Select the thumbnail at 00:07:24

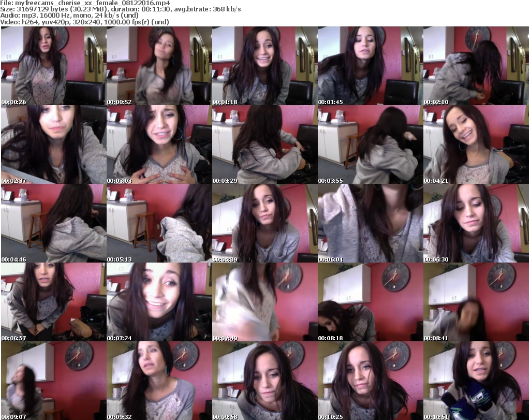coord(159,302)
